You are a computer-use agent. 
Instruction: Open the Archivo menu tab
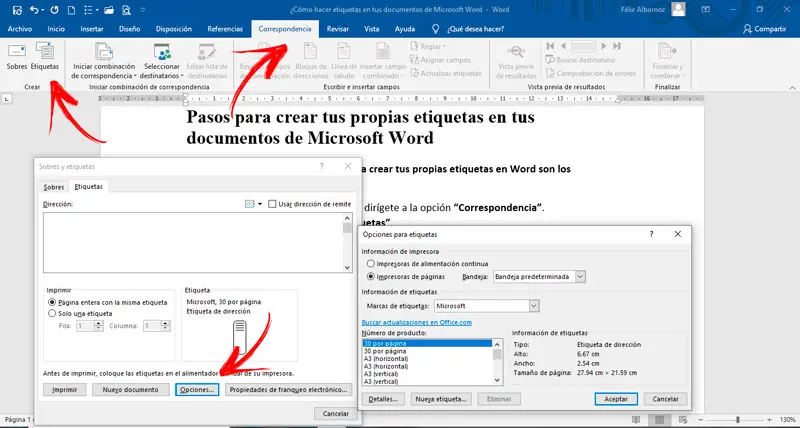20,29
